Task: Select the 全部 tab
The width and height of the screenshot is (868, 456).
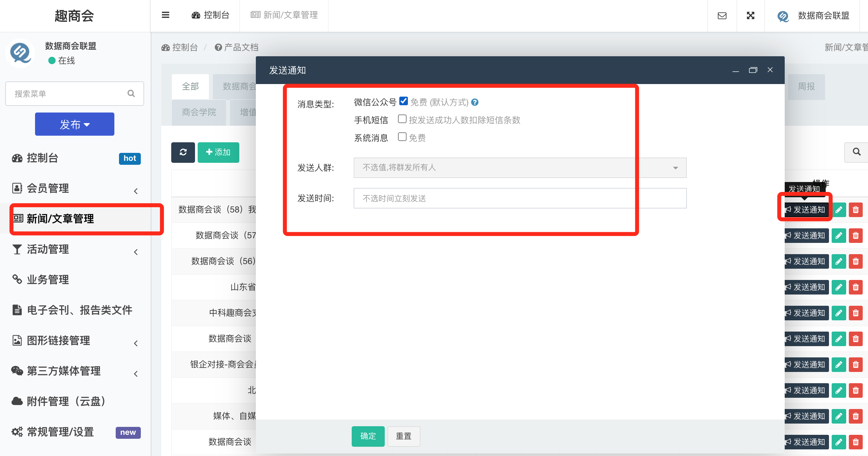Action: point(190,86)
